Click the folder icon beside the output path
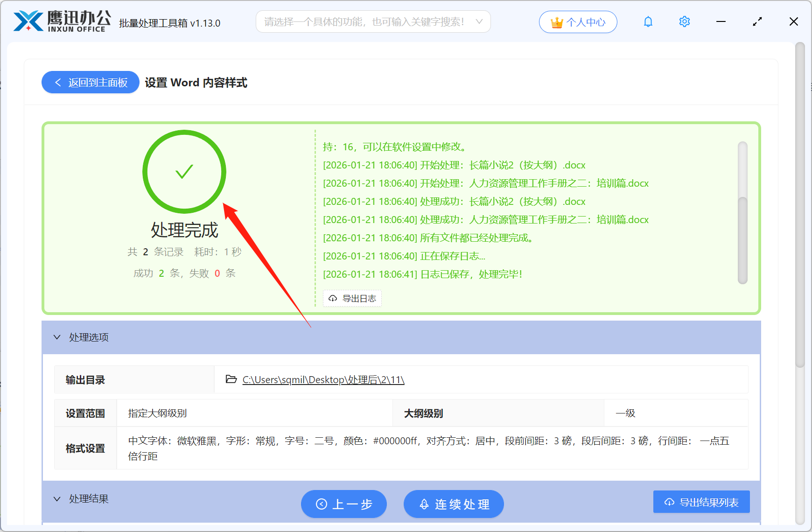Image resolution: width=812 pixels, height=532 pixels. (231, 379)
